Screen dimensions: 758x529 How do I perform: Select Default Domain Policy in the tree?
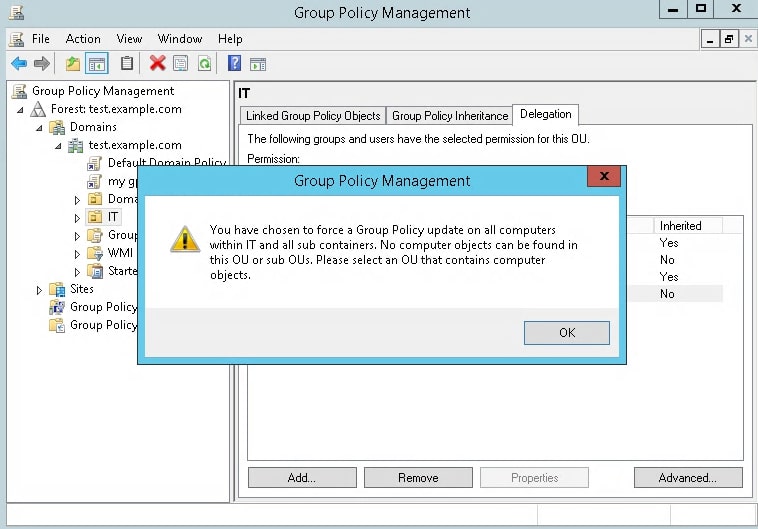pos(166,163)
